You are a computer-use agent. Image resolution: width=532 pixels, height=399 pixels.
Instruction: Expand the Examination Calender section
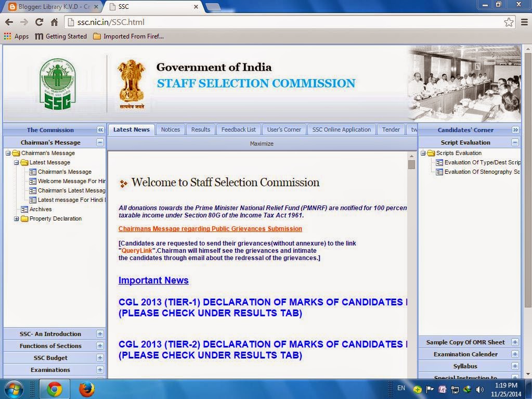(515, 354)
